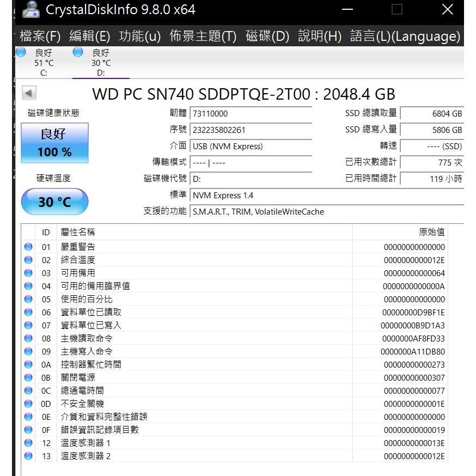Open the 編輯(E) menu
This screenshot has height=476, width=476.
89,36
